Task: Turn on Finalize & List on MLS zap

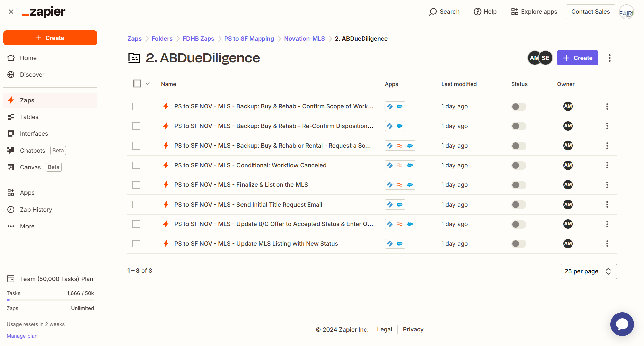Action: (x=519, y=185)
